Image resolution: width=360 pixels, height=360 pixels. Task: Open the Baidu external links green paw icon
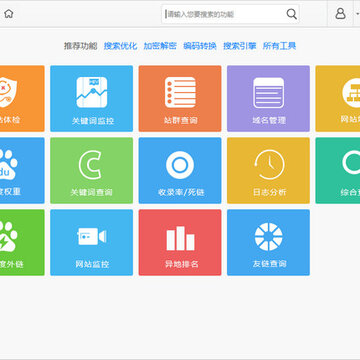tap(8, 236)
